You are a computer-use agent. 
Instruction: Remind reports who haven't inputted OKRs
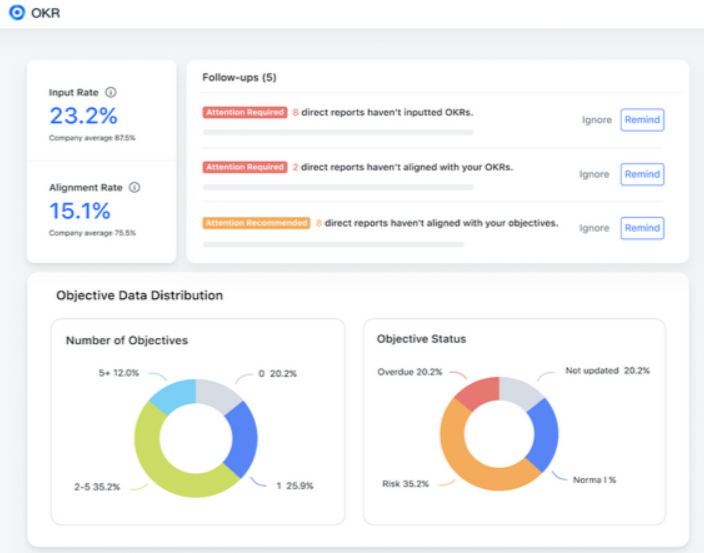(642, 120)
